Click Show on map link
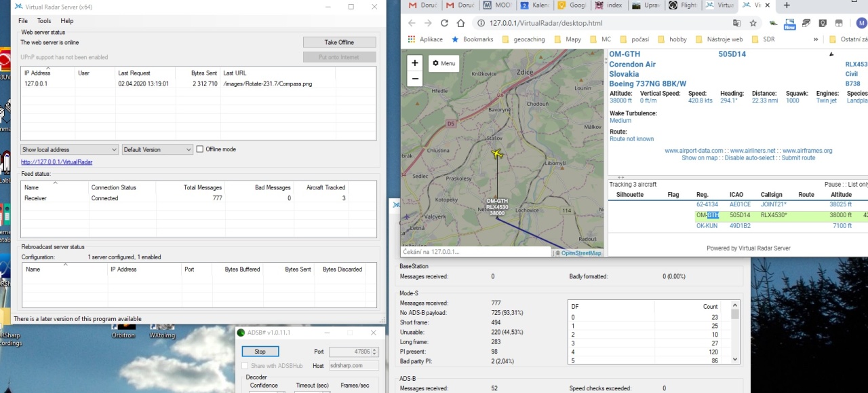The width and height of the screenshot is (868, 393). click(x=699, y=158)
